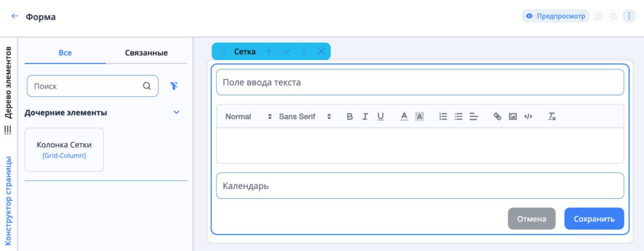Viewport: 644px width, 251px height.
Task: Toggle bold formatting
Action: [x=350, y=116]
